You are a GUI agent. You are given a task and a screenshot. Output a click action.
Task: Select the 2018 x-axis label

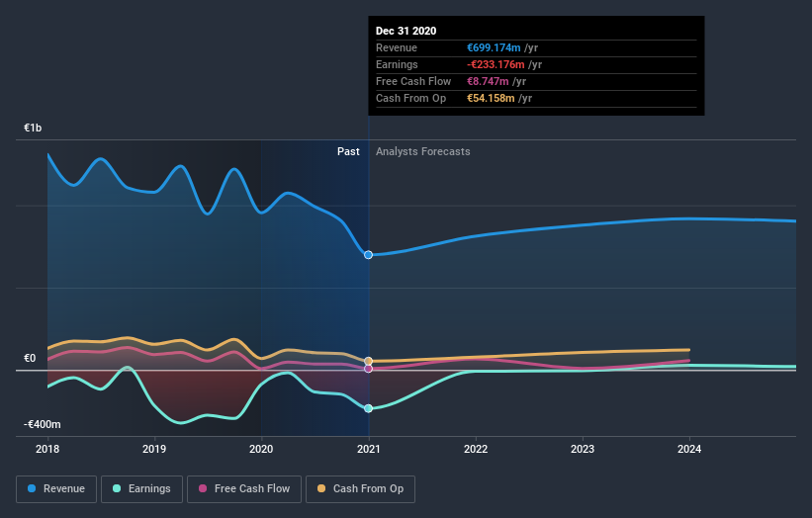(x=47, y=449)
